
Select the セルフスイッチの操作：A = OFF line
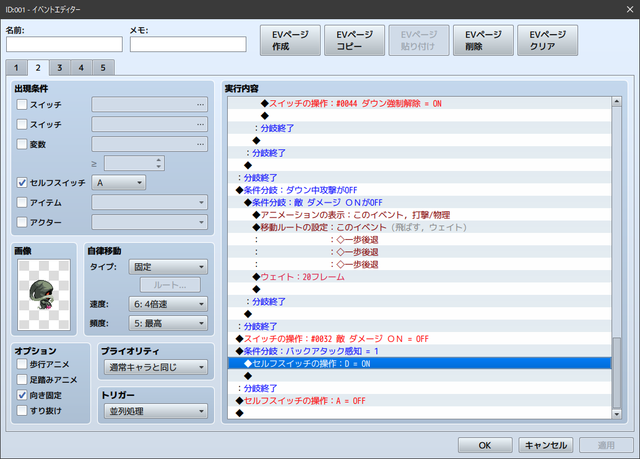point(419,401)
